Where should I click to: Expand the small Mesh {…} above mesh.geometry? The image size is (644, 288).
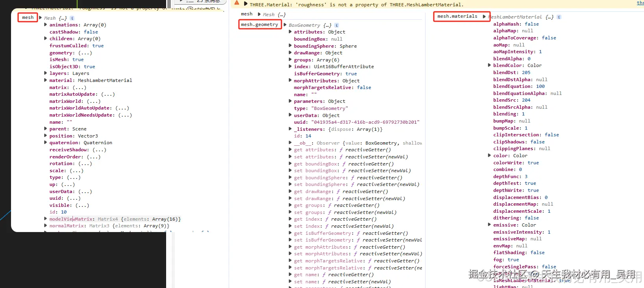coord(259,14)
